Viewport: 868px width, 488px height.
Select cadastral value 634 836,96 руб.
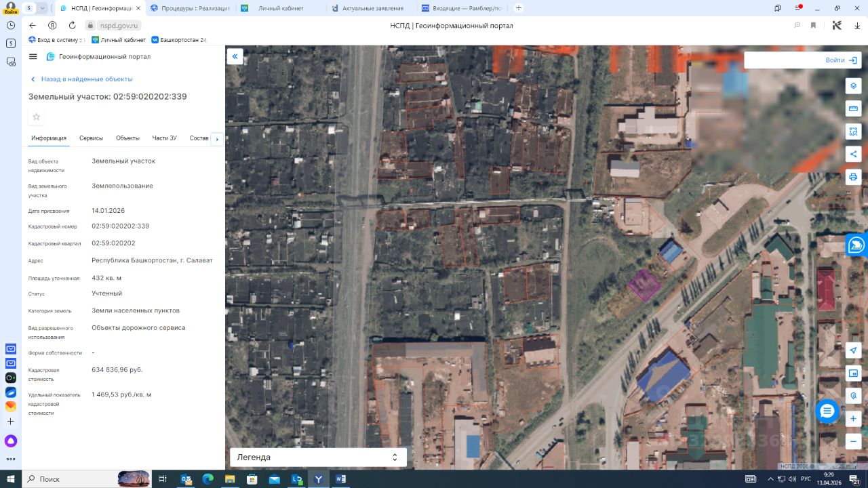tap(117, 370)
